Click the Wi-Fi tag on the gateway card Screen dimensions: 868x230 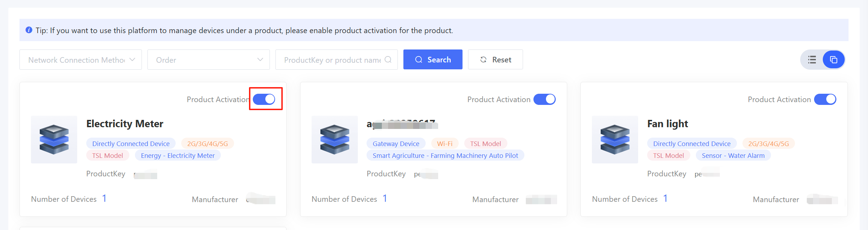[x=444, y=144]
